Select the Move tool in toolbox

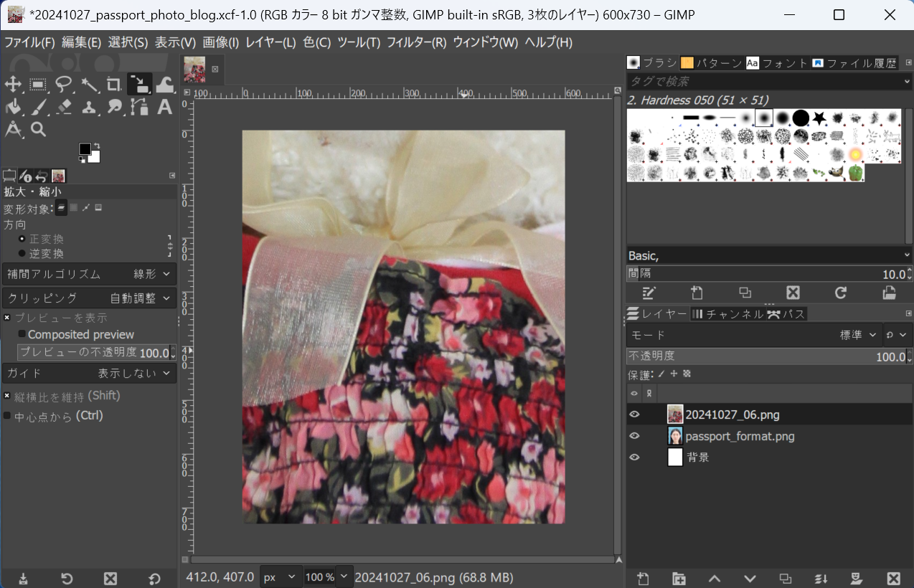13,85
